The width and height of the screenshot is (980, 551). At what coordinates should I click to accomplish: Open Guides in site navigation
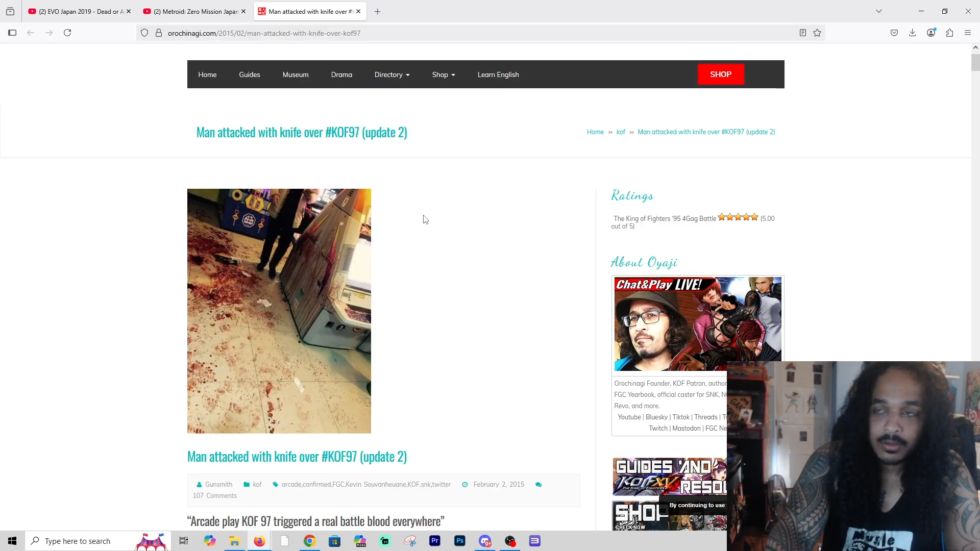point(250,74)
